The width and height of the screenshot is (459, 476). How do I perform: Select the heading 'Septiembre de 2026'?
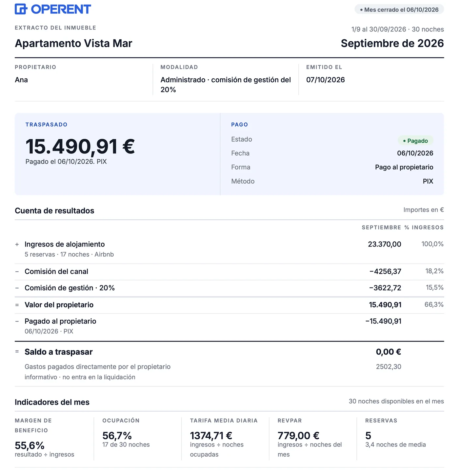[392, 43]
